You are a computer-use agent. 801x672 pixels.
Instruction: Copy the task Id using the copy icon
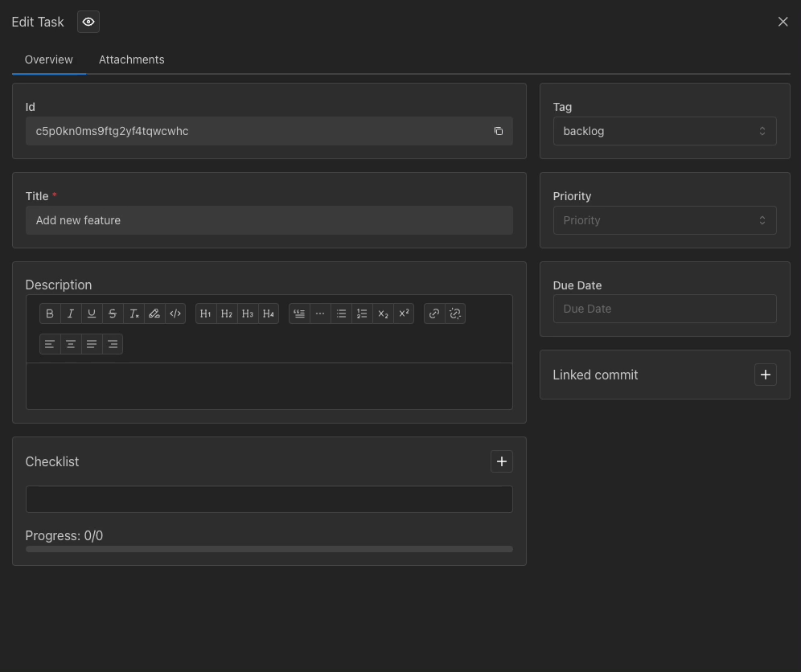[x=499, y=131]
